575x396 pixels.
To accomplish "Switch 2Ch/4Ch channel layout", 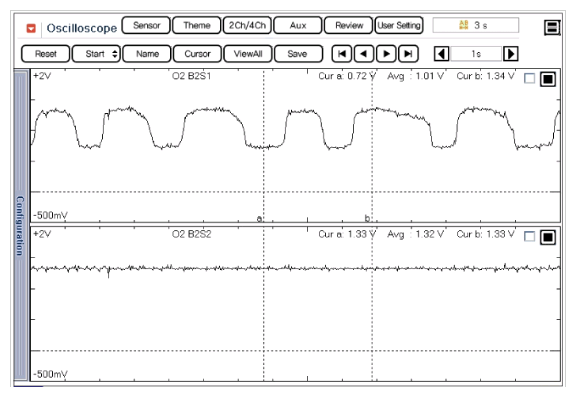I will coord(247,25).
